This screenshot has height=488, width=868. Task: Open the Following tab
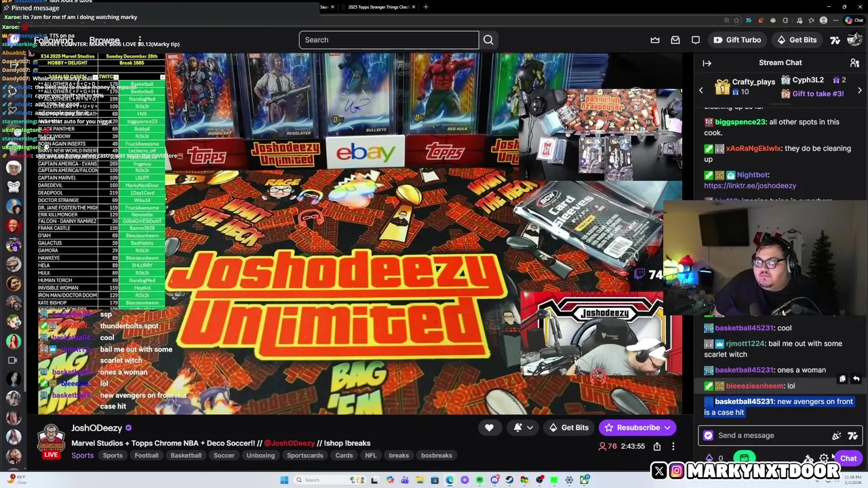[54, 41]
